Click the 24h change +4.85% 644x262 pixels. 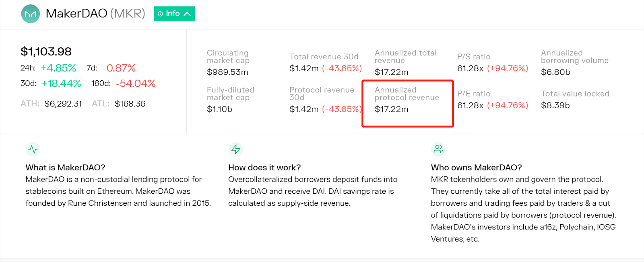click(x=58, y=68)
